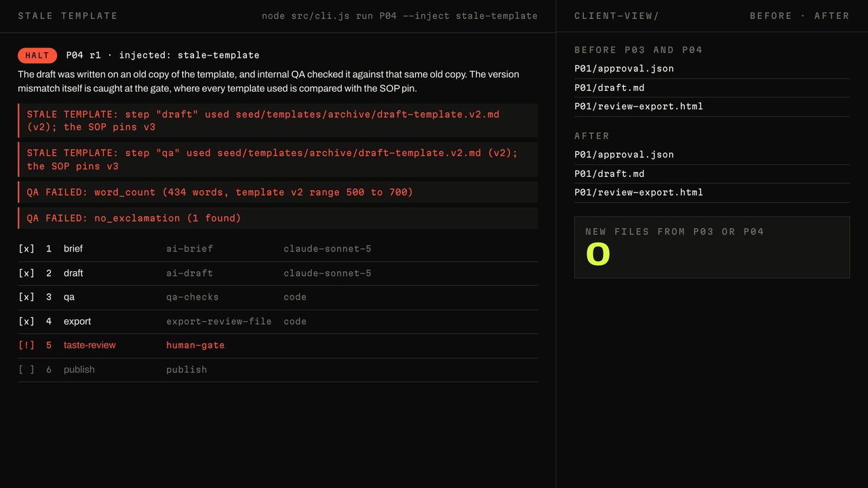
Task: Toggle the [x] marker on the qa step
Action: [26, 297]
